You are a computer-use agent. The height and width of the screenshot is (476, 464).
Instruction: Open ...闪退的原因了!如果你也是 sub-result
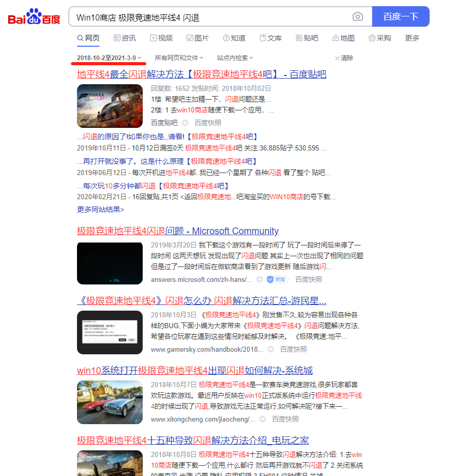(167, 137)
